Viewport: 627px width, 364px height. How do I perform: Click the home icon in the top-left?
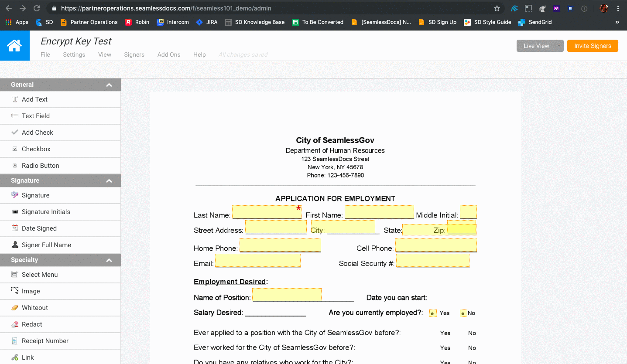click(x=15, y=45)
